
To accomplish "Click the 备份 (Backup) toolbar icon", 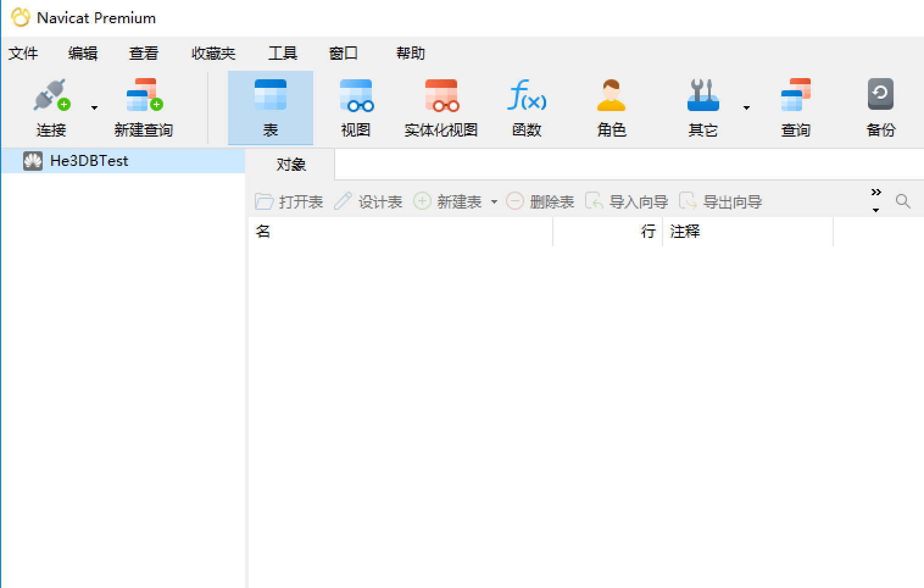I will (881, 94).
